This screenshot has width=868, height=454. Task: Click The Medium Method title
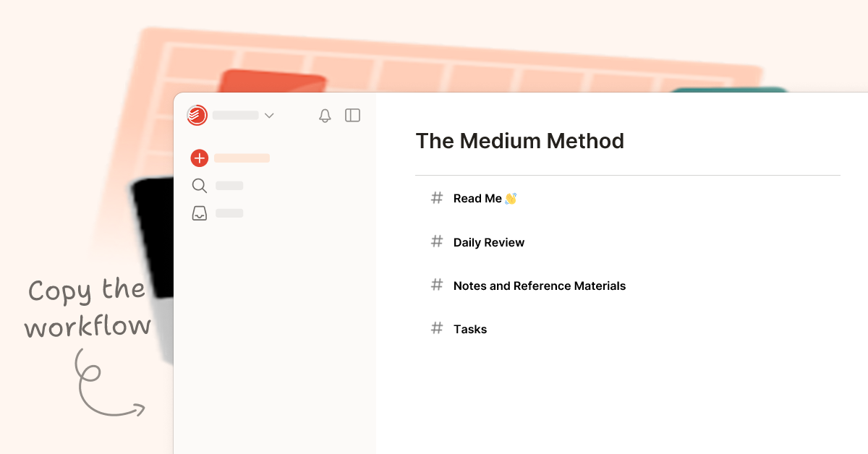tap(520, 141)
